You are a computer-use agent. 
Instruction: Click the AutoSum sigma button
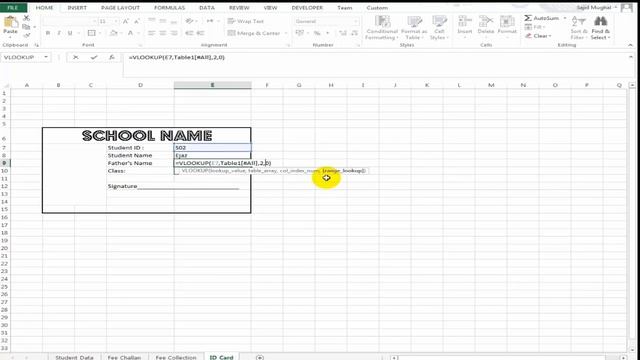pyautogui.click(x=541, y=18)
